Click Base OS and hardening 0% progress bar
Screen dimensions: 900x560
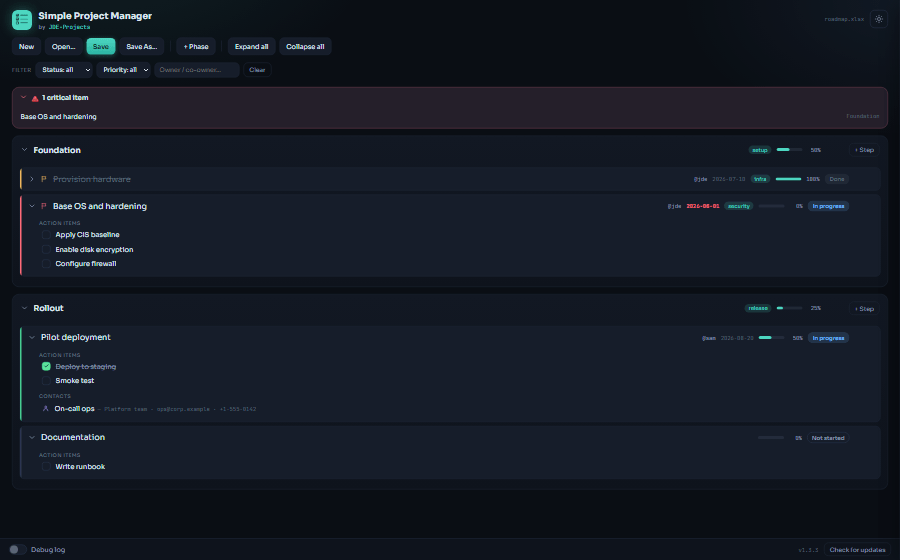pos(771,206)
